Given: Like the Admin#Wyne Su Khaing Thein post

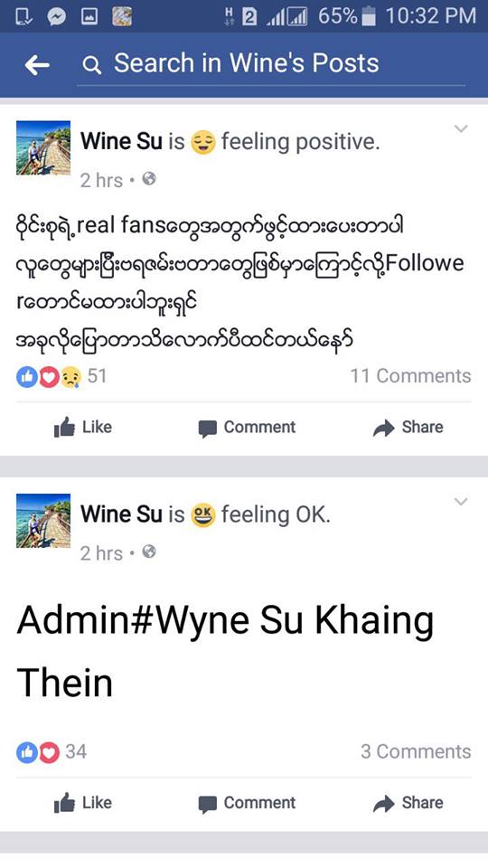Looking at the screenshot, I should [x=83, y=803].
